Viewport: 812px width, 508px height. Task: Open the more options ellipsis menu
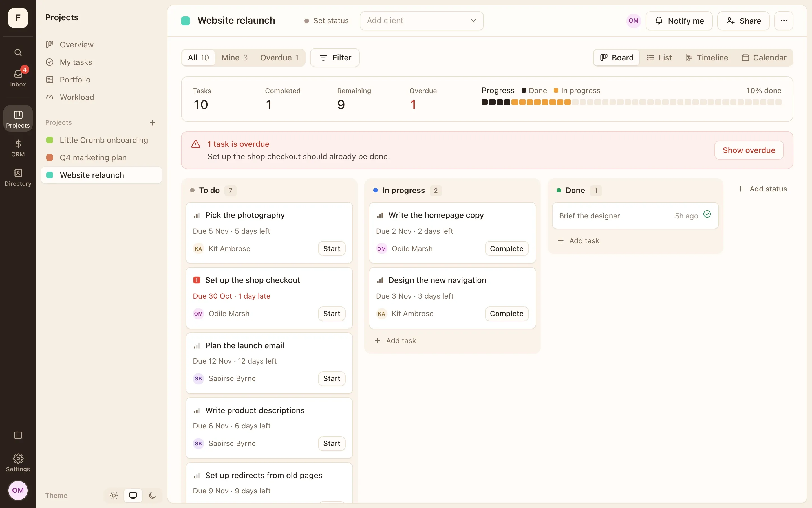point(784,21)
